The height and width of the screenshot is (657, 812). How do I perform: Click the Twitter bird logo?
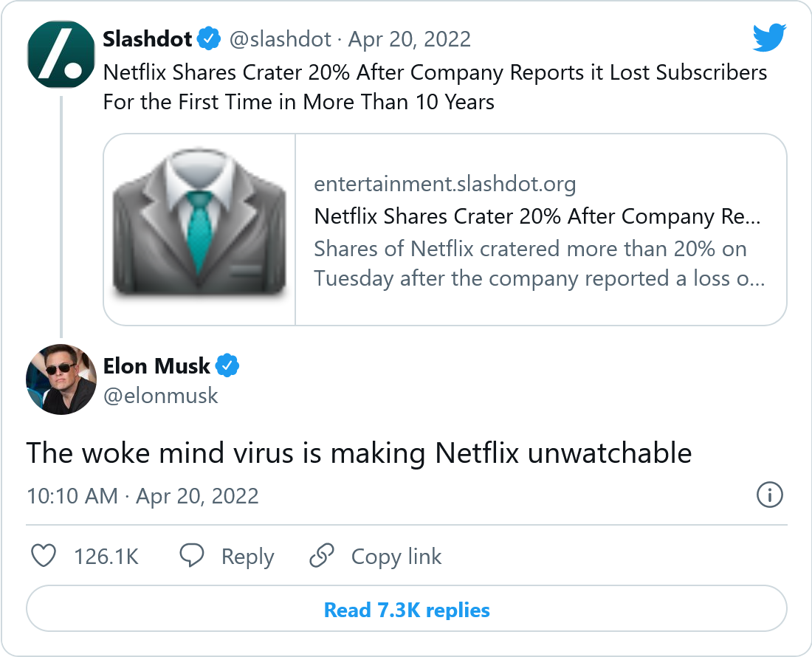click(769, 38)
